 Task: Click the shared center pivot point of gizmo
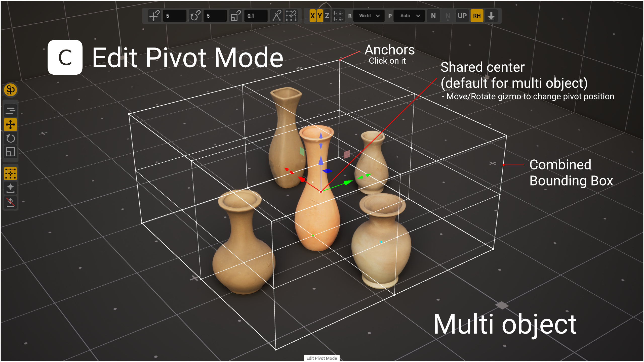coord(321,192)
